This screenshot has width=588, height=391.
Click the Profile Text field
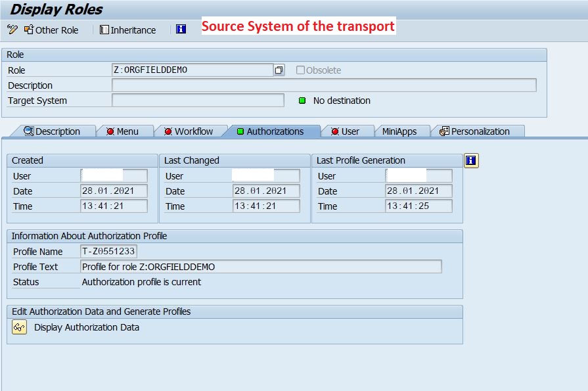coord(261,267)
